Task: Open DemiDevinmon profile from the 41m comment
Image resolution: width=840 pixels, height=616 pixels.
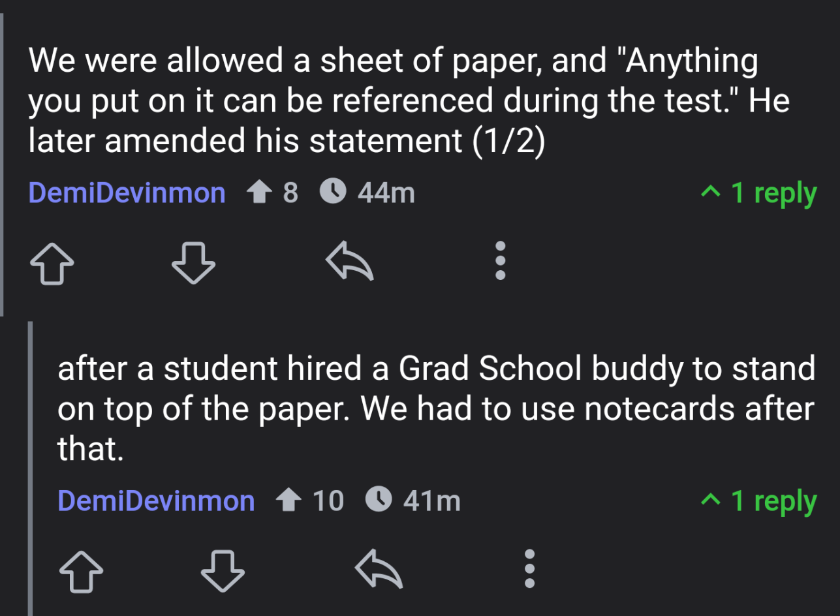Action: (156, 501)
